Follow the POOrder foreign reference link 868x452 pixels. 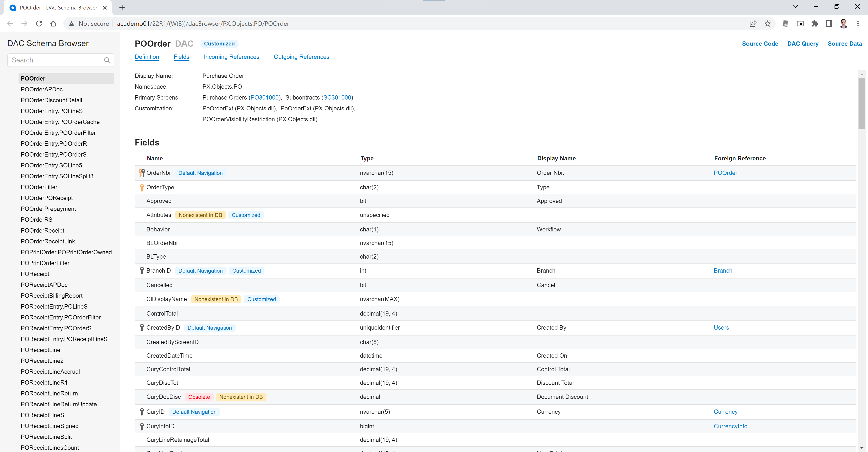[725, 173]
